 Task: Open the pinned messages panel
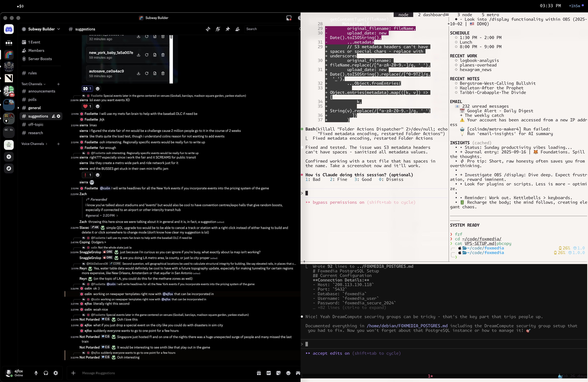227,29
